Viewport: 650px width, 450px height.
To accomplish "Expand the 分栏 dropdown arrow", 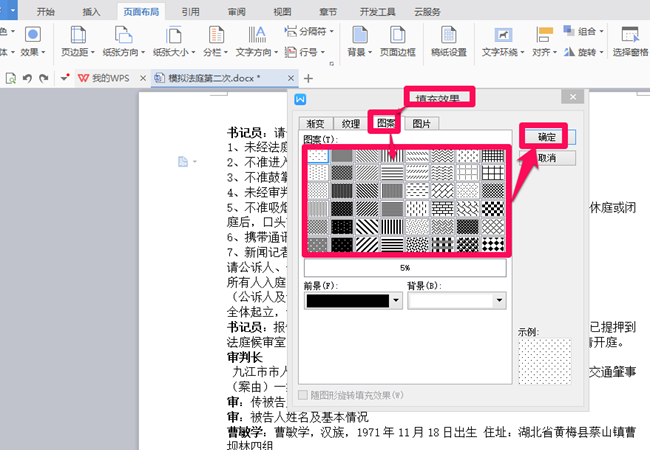I will [x=226, y=52].
